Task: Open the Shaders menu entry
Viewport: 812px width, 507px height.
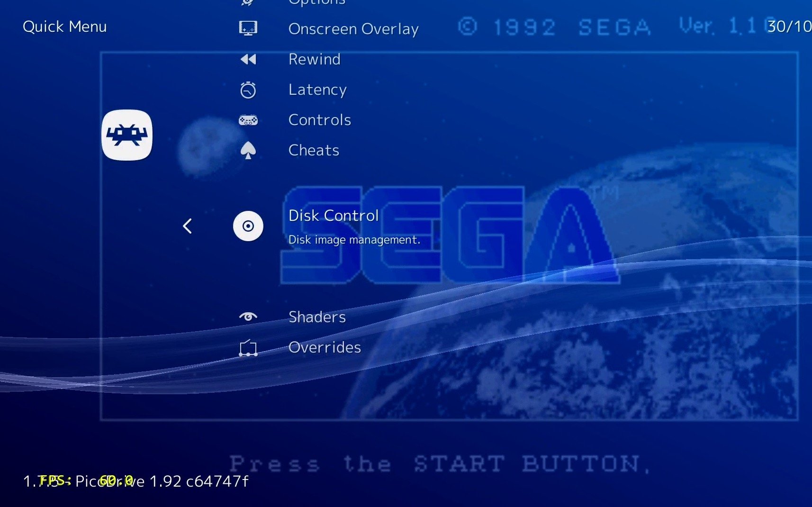Action: click(317, 317)
